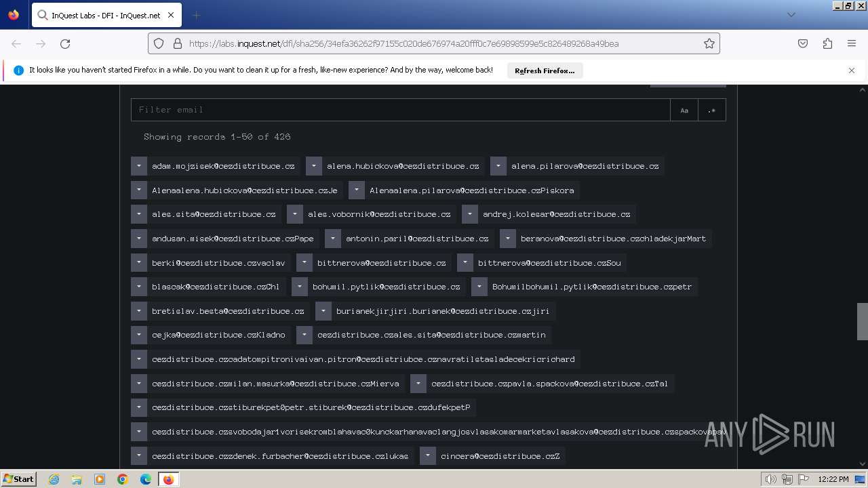This screenshot has height=488, width=868.
Task: Open dropdown for antonin.paril@cezdistribuce.cz
Action: pyautogui.click(x=333, y=239)
